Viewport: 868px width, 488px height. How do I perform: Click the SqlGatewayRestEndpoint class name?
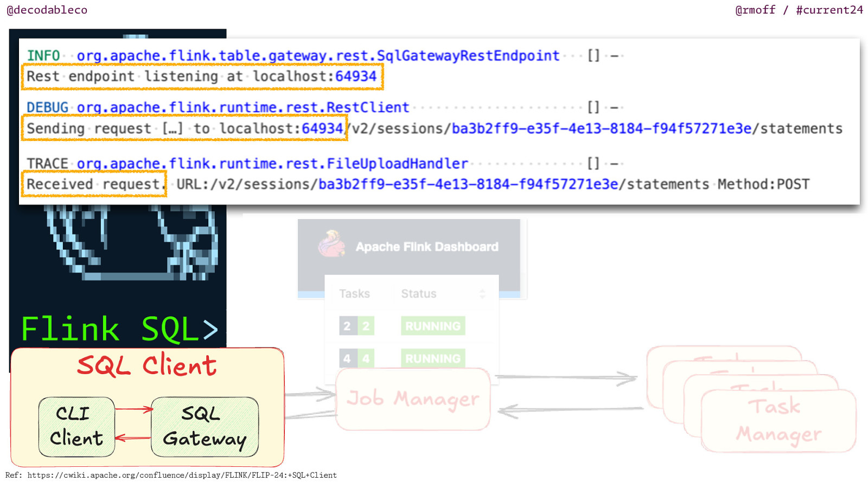coord(468,56)
